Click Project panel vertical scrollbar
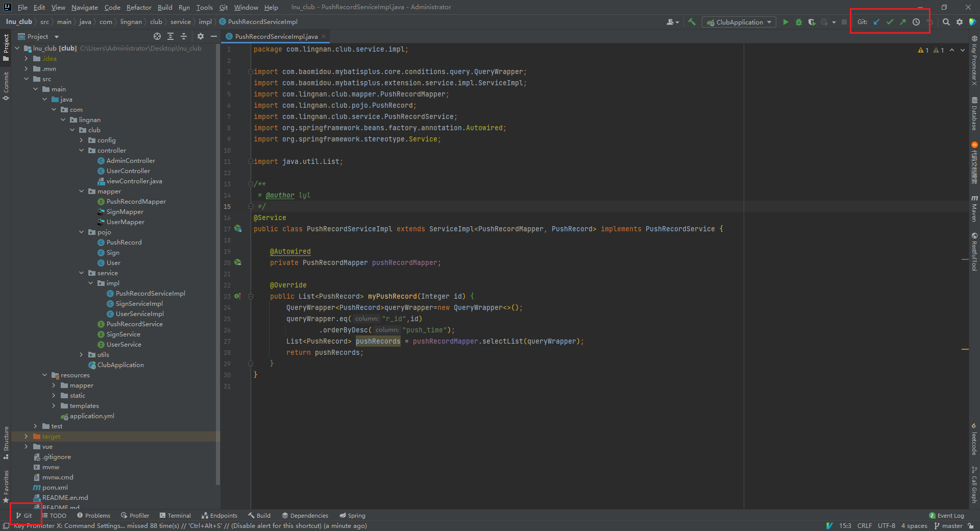Image resolution: width=980 pixels, height=531 pixels. point(218,265)
